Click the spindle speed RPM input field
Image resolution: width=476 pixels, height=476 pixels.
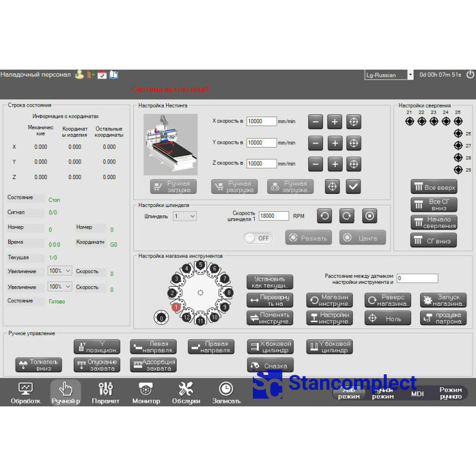(x=274, y=217)
